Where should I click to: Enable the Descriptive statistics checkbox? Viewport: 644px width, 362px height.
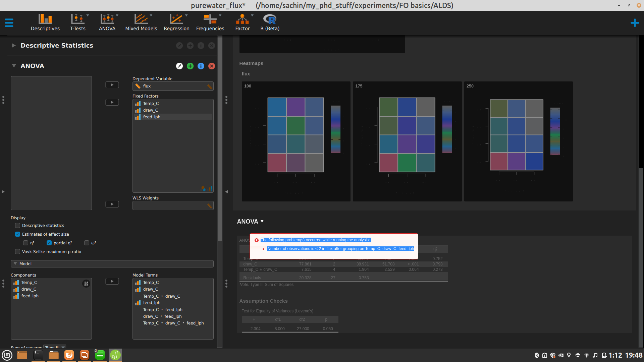[x=18, y=226]
